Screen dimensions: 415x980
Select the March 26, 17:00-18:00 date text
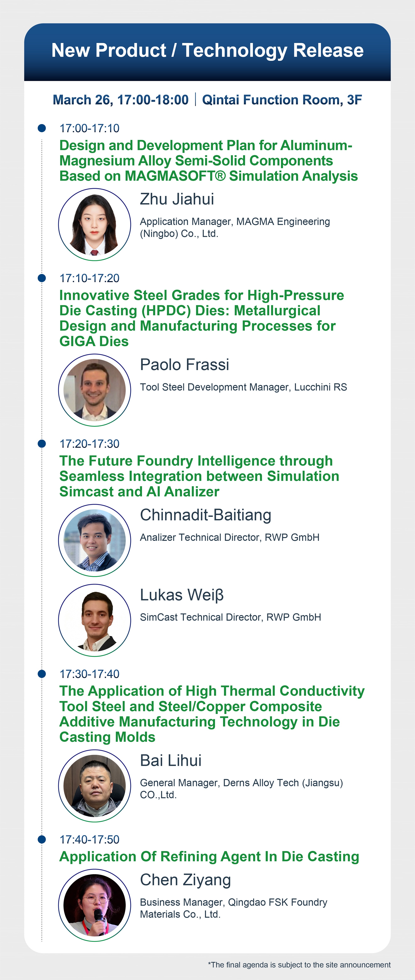click(x=121, y=100)
